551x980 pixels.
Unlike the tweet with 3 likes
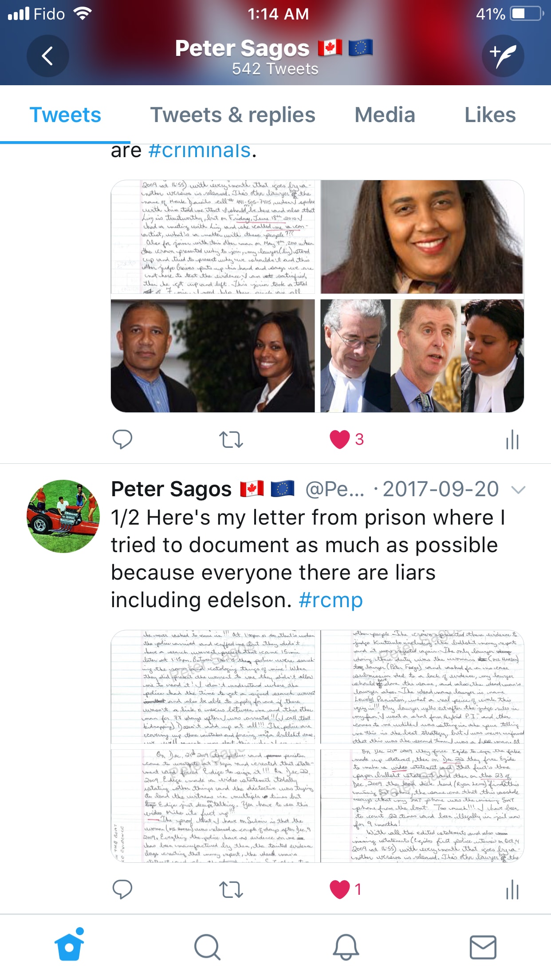[340, 439]
